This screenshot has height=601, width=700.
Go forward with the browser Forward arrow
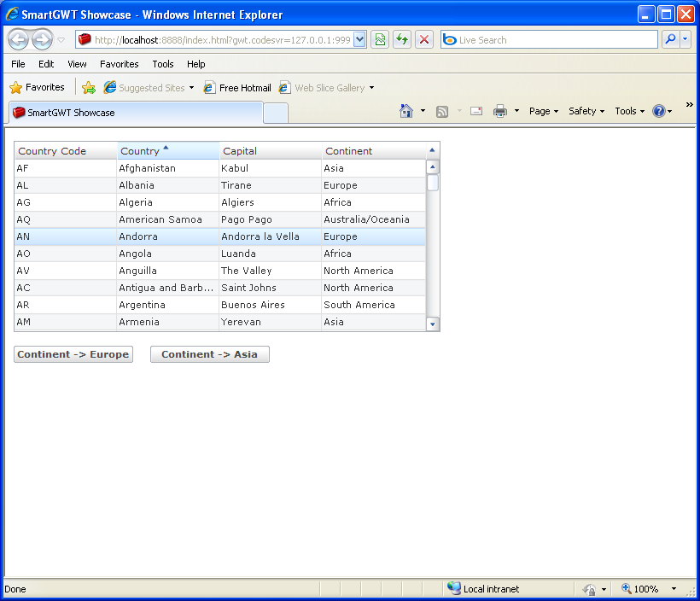[43, 40]
